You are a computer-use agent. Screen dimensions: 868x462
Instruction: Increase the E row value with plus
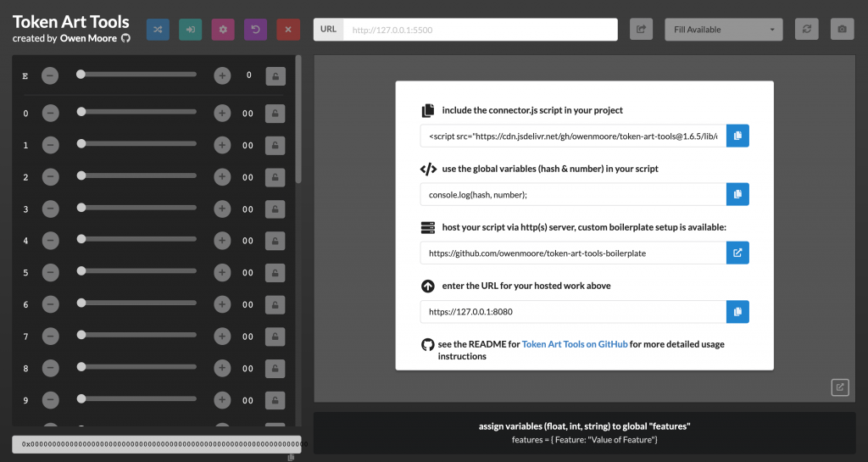tap(223, 75)
